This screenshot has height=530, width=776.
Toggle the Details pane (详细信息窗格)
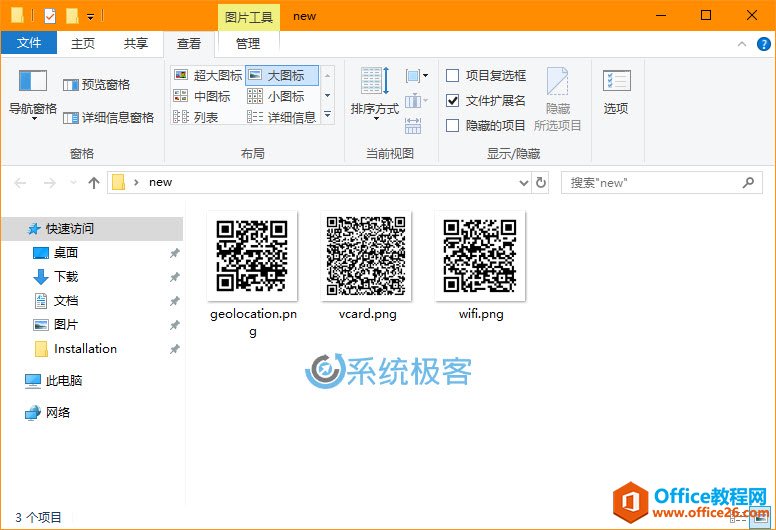click(x=108, y=117)
